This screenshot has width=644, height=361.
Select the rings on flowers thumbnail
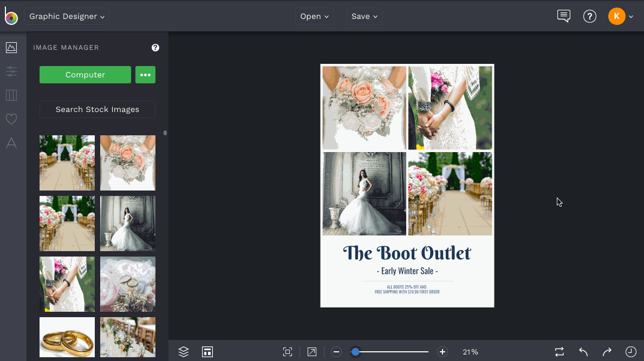pos(128,284)
